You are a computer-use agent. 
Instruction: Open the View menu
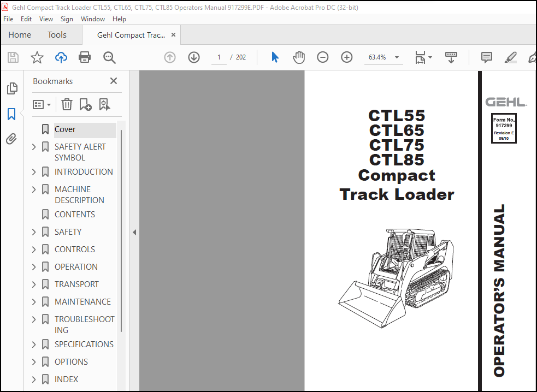tap(46, 19)
